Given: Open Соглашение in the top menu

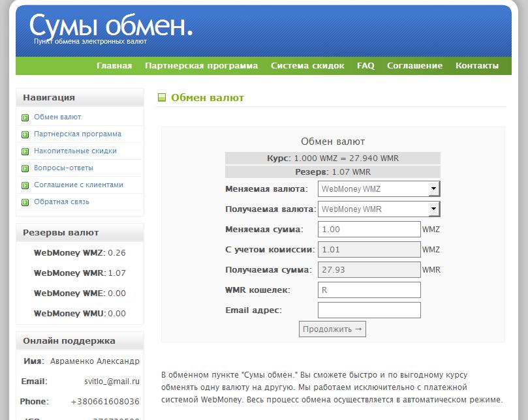Looking at the screenshot, I should tap(414, 66).
